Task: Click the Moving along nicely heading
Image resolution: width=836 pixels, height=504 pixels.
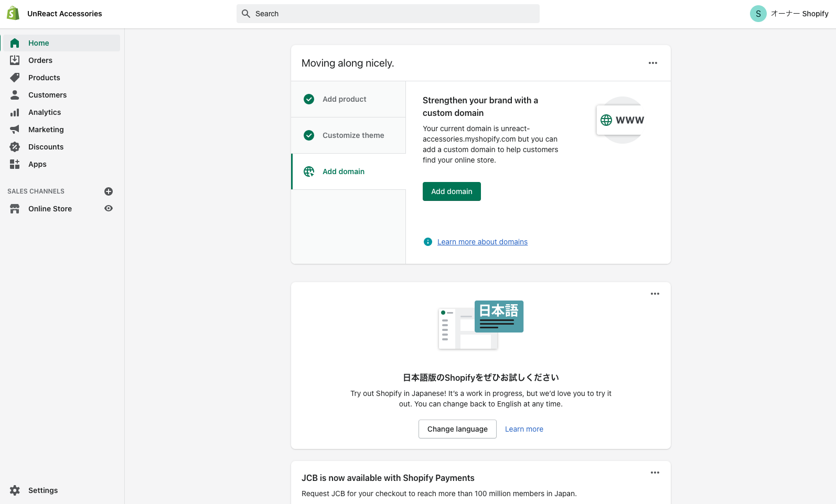Action: click(x=348, y=63)
